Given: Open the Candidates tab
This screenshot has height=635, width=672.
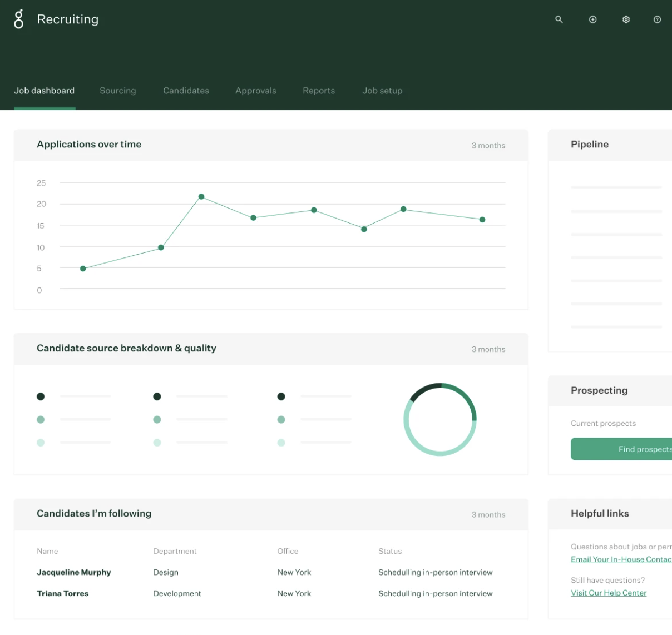Looking at the screenshot, I should coord(186,91).
